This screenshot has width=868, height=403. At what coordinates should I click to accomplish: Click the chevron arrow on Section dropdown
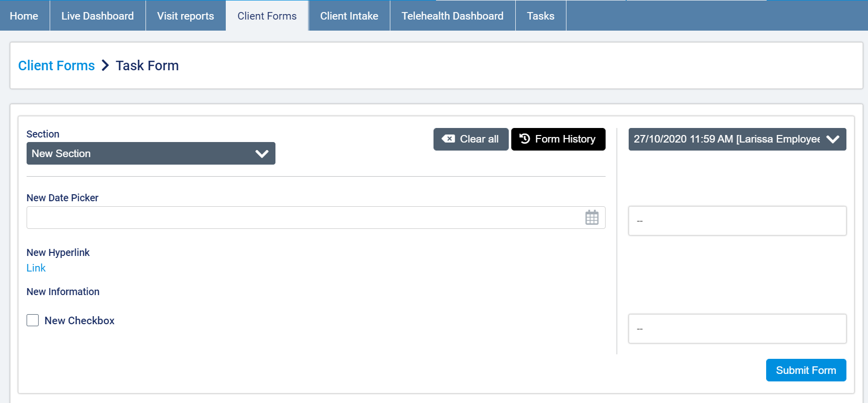tap(262, 154)
